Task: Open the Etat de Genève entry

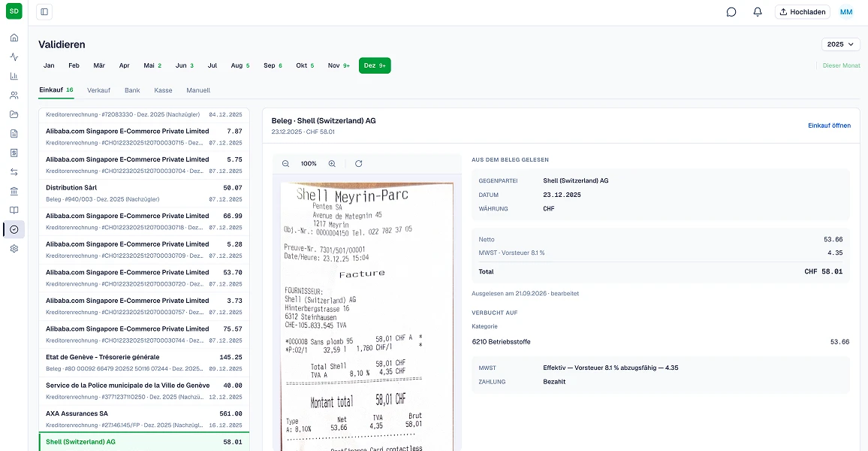Action: pyautogui.click(x=144, y=363)
